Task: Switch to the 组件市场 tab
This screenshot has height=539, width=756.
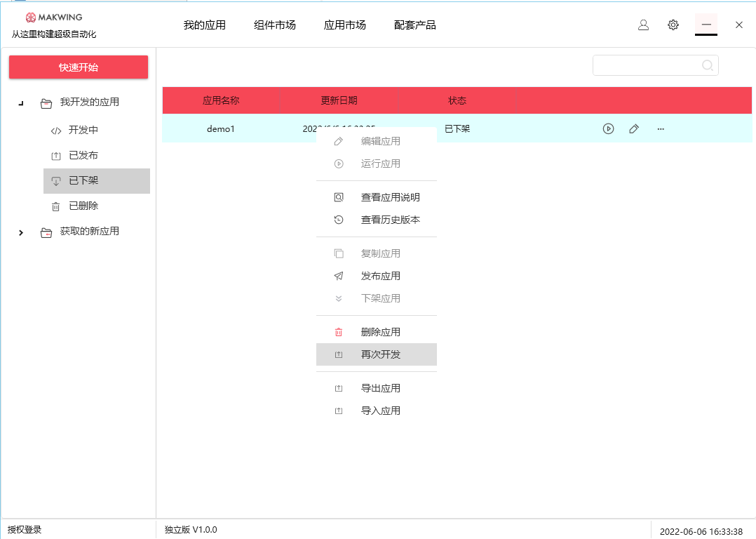Action: 274,23
